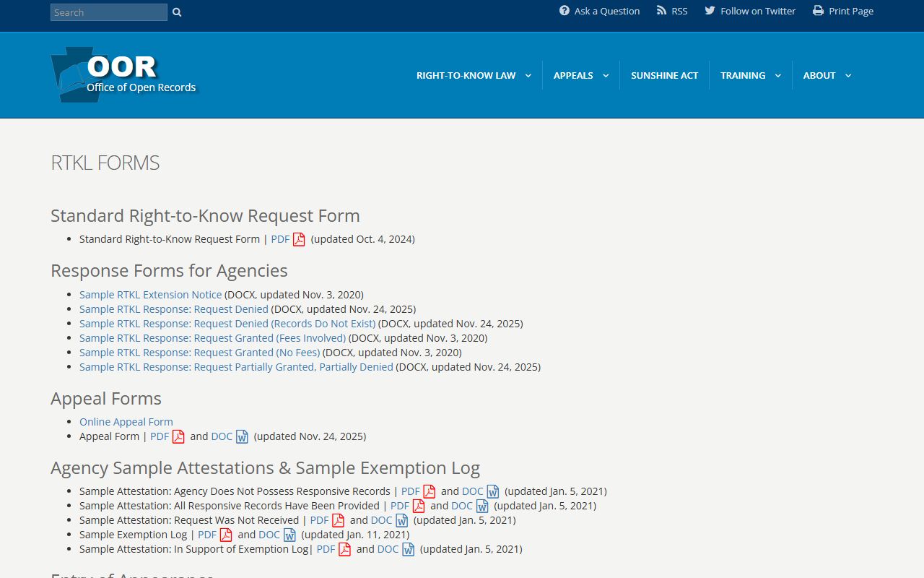
Task: Click the PDF text link for Appeal Form
Action: click(x=160, y=436)
